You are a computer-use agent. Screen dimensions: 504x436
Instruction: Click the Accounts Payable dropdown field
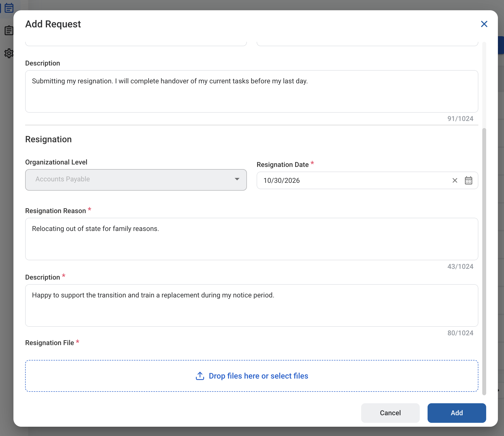click(136, 180)
